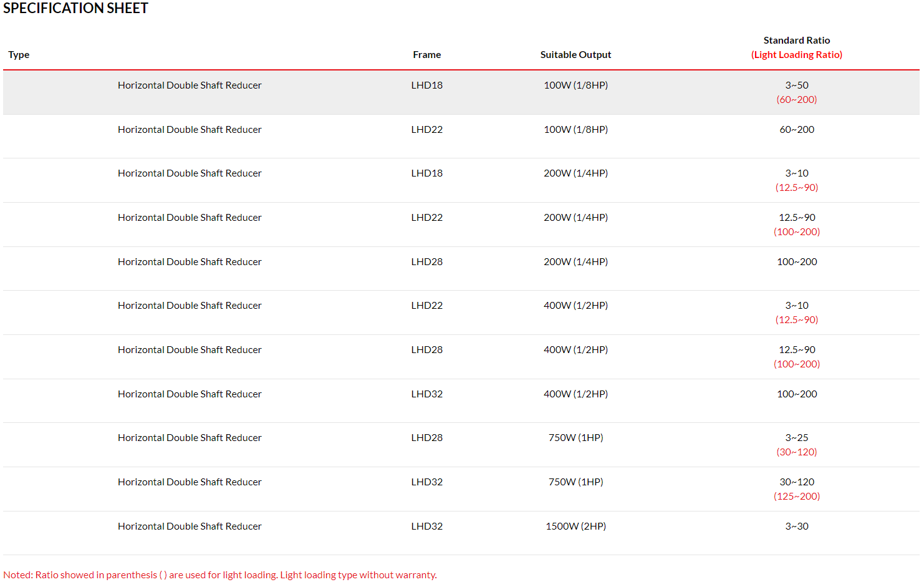Click Horizontal Double Shaft Reducer in LHD28 400W row
This screenshot has height=582, width=924.
click(190, 350)
